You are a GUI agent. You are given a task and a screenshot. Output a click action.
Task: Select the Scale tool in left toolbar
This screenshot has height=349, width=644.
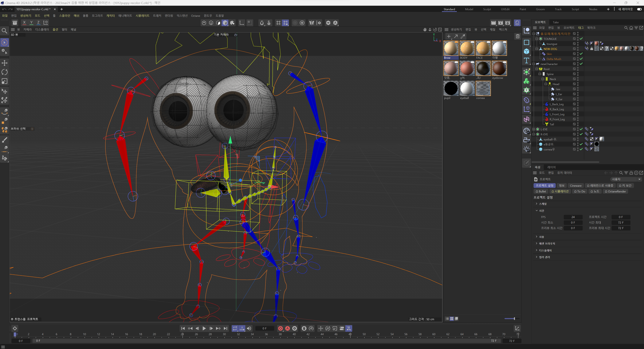pos(5,81)
